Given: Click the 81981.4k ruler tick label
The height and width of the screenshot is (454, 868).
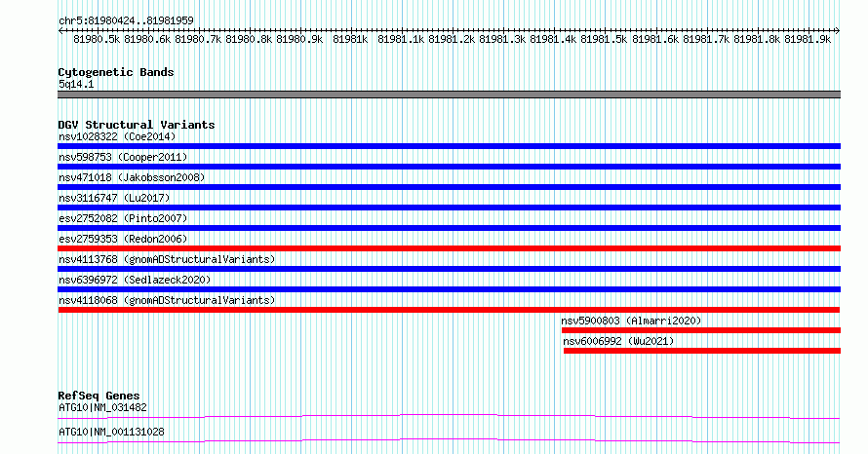Looking at the screenshot, I should coord(553,39).
